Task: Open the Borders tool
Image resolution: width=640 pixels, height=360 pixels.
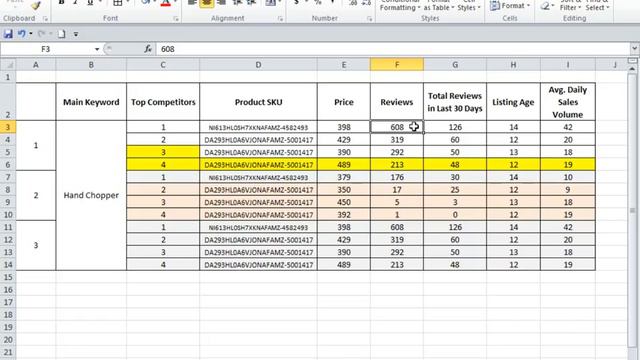Action: point(118,3)
